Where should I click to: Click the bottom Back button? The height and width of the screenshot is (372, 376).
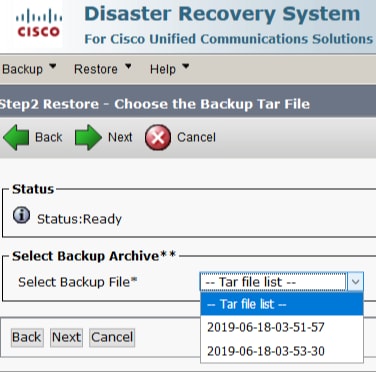[27, 337]
